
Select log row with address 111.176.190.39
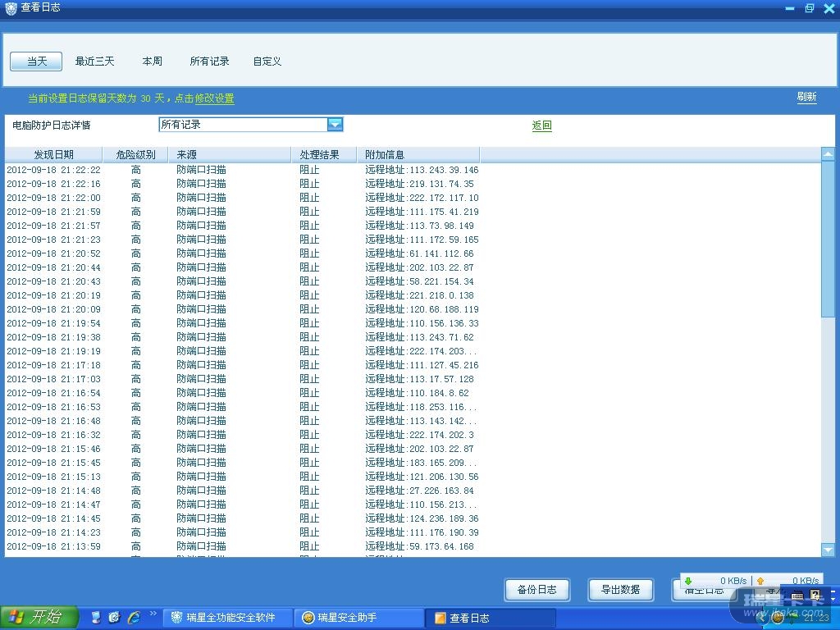(x=413, y=532)
